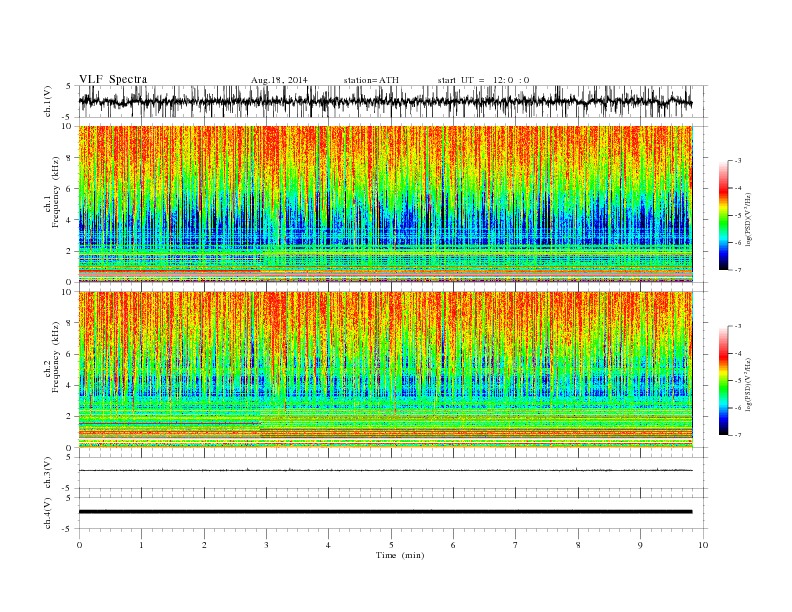The image size is (792, 612).
Task: Click the "station=ATH" header label
Action: (371, 80)
